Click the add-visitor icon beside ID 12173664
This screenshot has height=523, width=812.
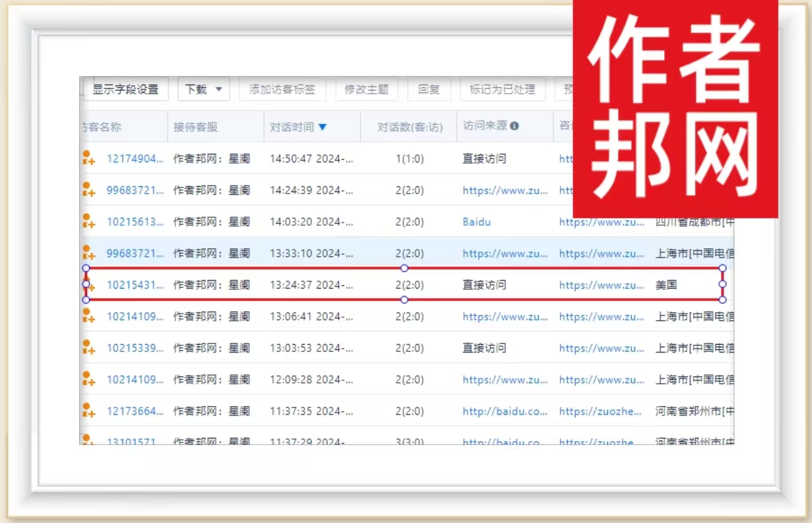click(x=88, y=411)
